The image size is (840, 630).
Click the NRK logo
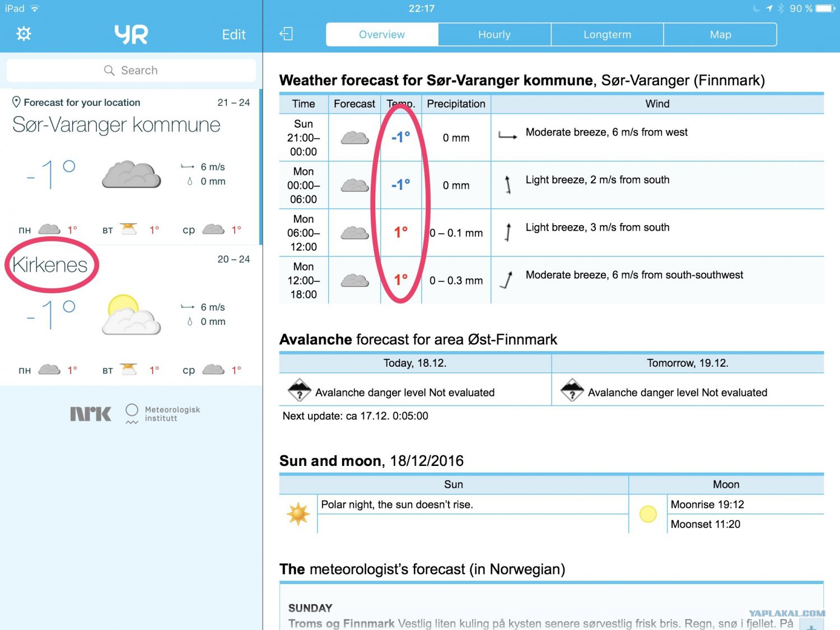pyautogui.click(x=91, y=414)
